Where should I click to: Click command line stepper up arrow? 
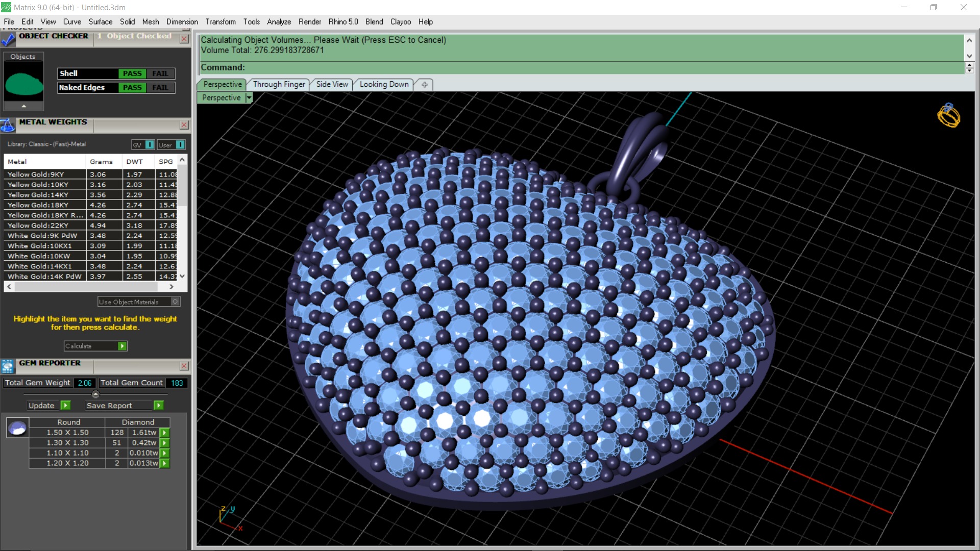click(x=970, y=65)
